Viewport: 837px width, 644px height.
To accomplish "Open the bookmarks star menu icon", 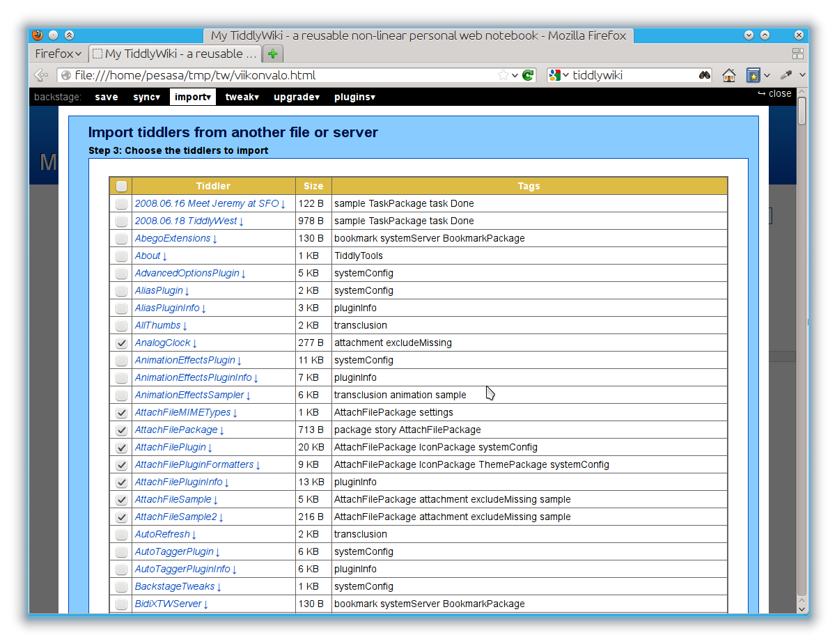I will point(753,75).
